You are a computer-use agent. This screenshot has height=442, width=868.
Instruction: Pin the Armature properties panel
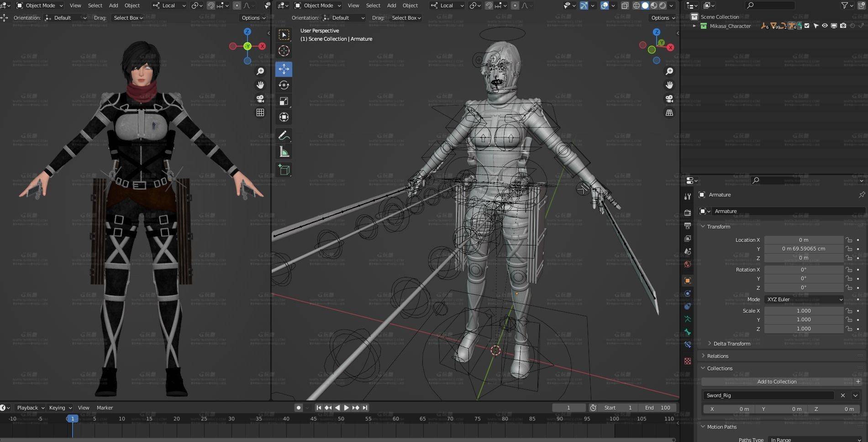coord(862,195)
